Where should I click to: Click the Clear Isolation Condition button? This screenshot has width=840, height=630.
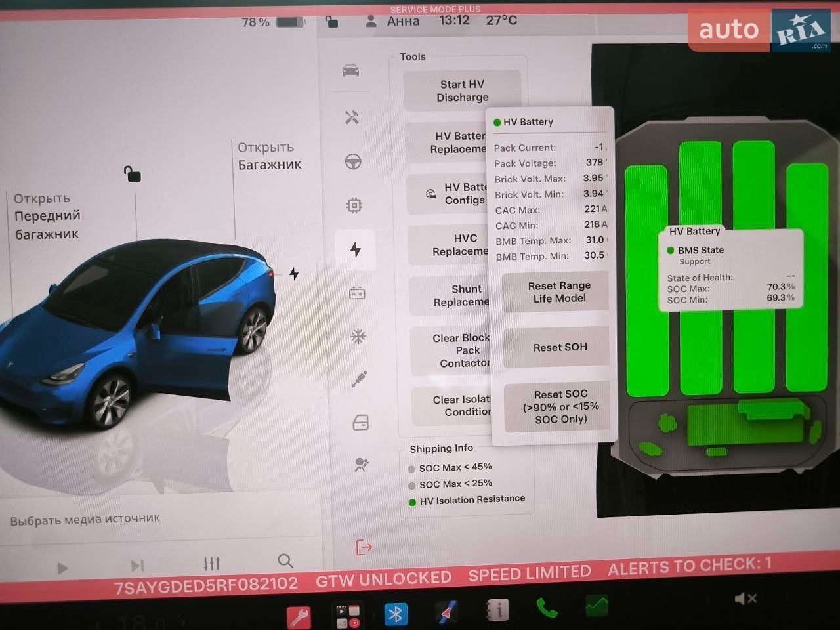pyautogui.click(x=452, y=406)
